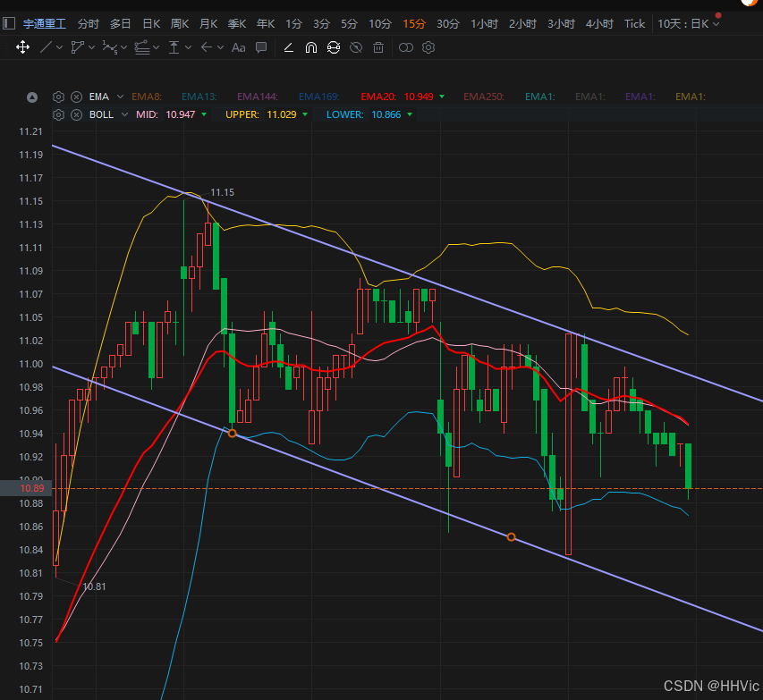This screenshot has width=763, height=700.
Task: Toggle the magnet snap mode
Action: coord(311,47)
